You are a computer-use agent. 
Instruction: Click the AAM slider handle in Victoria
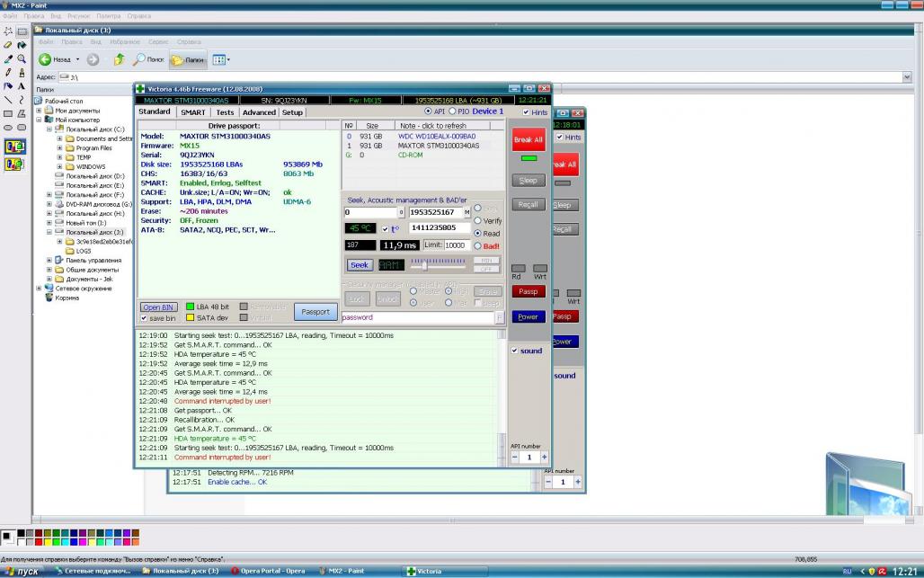pos(423,266)
